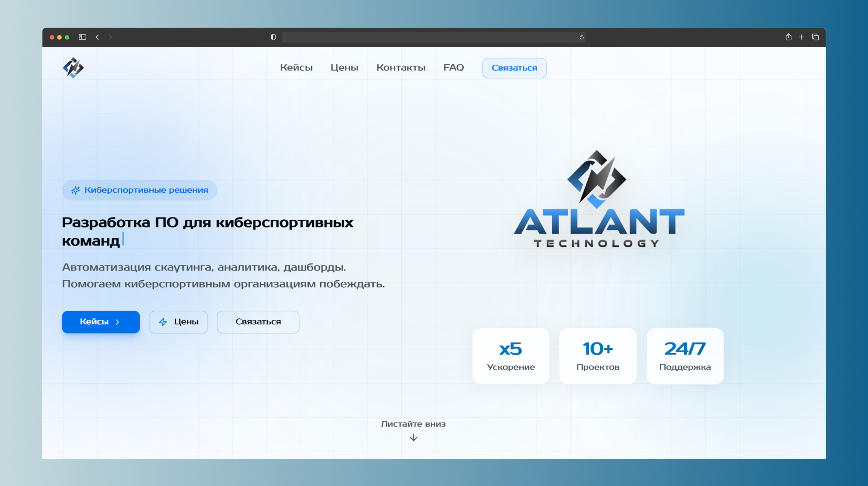This screenshot has height=486, width=868.
Task: Click the text Помогаем киберспортивным организациям побеждать.
Action: 223,284
